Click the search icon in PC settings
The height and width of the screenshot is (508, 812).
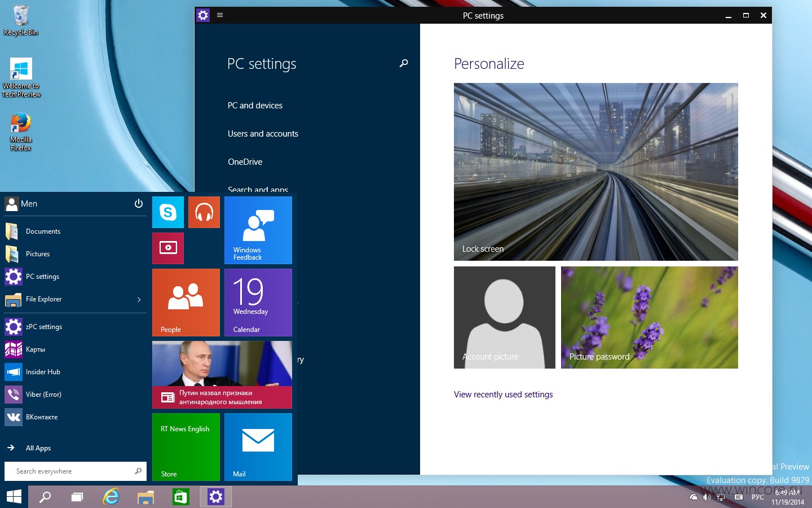point(404,63)
